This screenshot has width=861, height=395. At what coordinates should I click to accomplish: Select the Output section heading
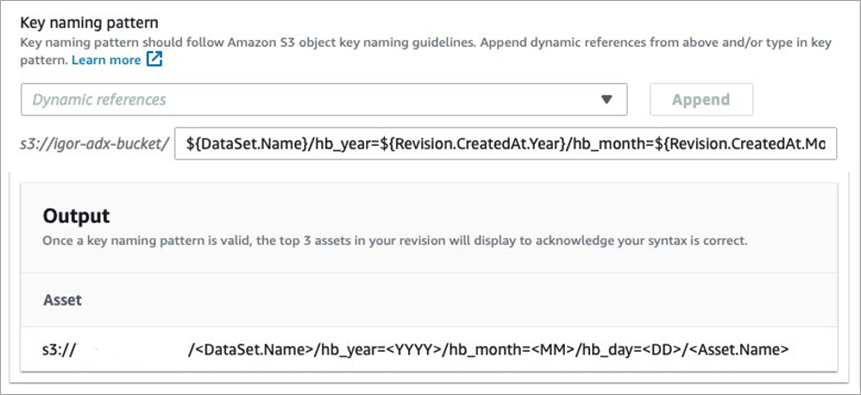tap(76, 216)
